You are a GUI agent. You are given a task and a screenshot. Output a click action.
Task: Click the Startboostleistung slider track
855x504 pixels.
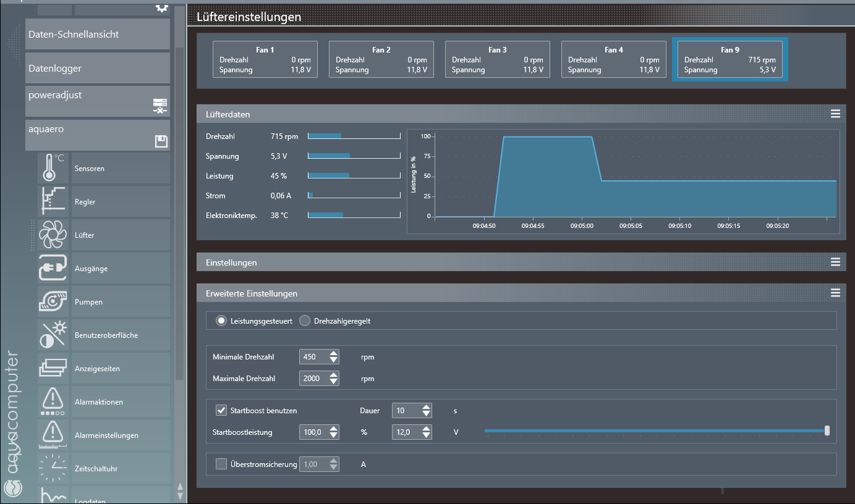coord(655,430)
